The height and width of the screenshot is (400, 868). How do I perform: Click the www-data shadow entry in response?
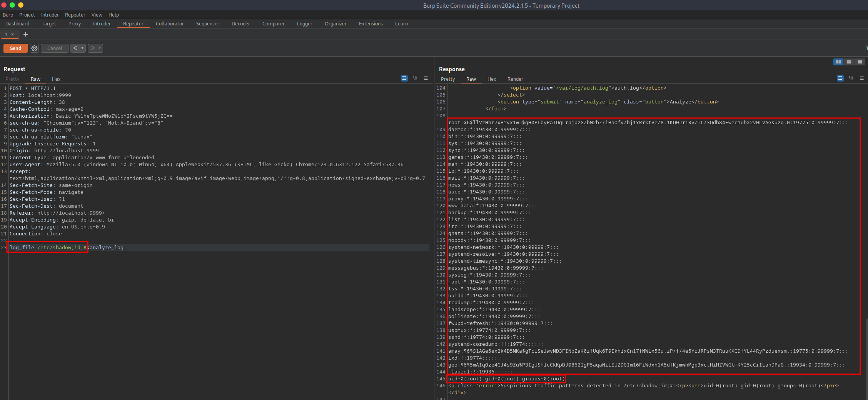tap(492, 205)
